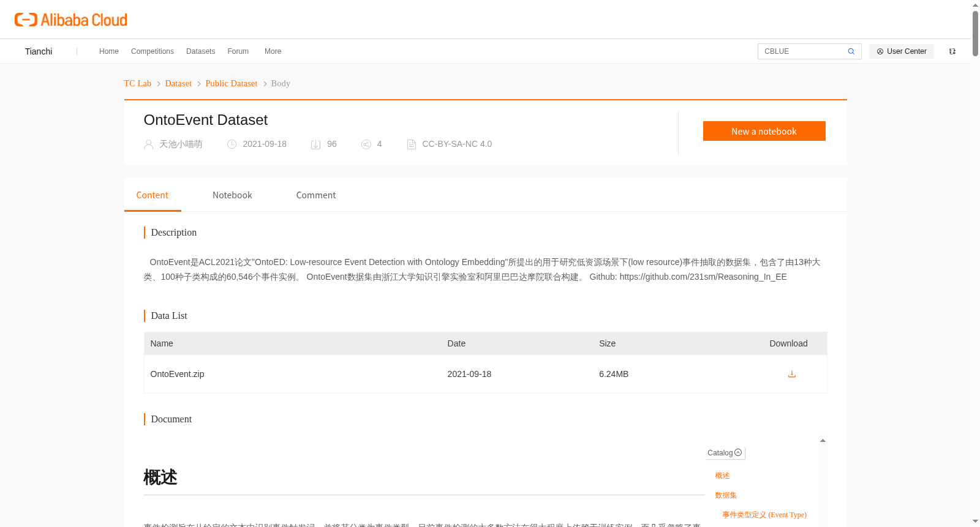Switch to the Comment tab
This screenshot has width=980, height=527.
[x=316, y=195]
